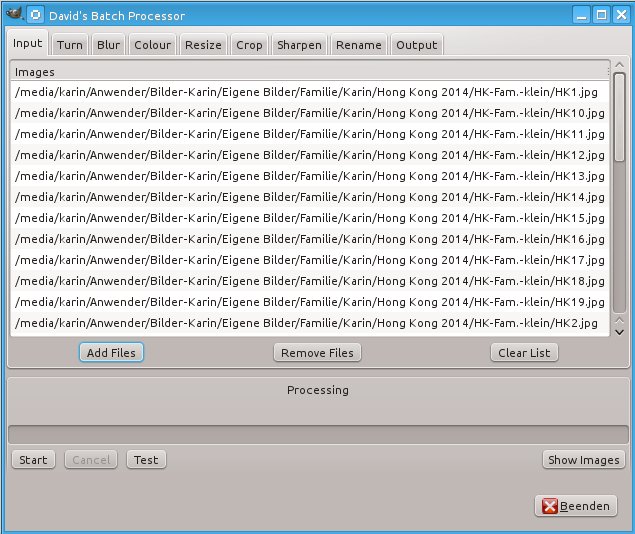Go to the Sharpen tab
Screen dimensions: 635x534
(x=300, y=45)
